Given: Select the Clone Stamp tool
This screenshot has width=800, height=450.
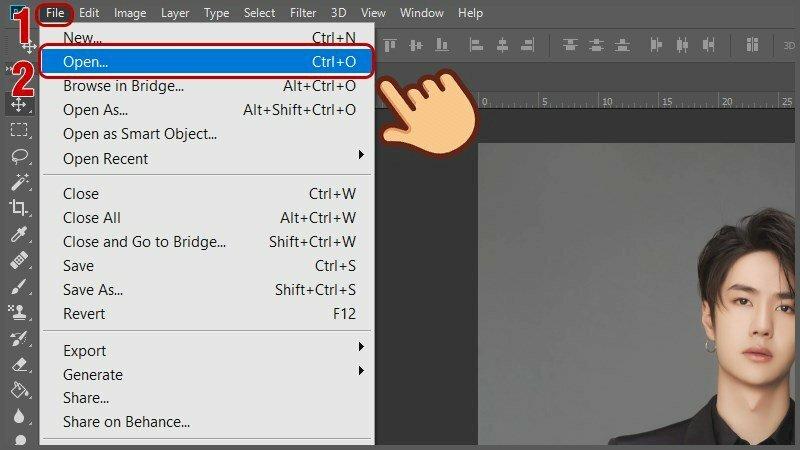Looking at the screenshot, I should coord(19,312).
